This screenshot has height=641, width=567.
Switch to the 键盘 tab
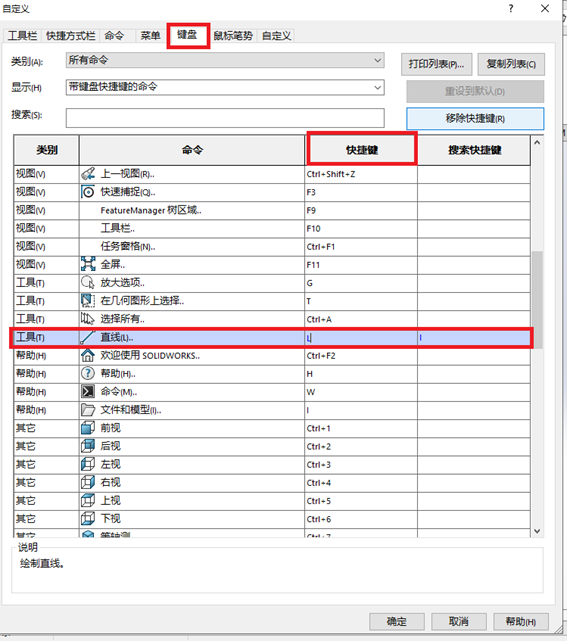(187, 35)
